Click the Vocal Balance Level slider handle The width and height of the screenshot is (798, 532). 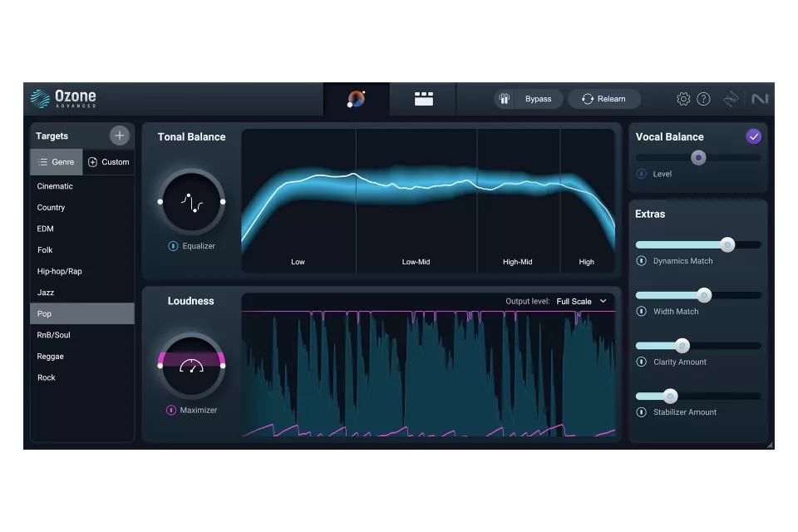698,157
